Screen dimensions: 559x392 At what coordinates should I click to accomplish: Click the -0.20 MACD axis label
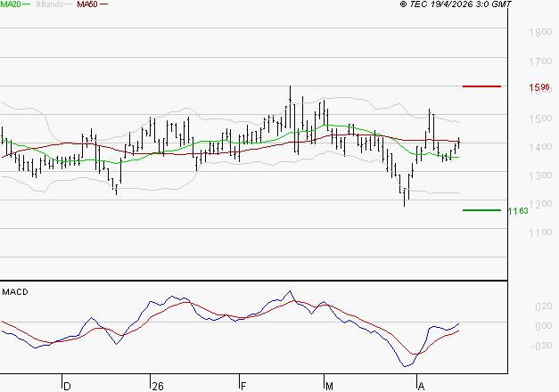point(541,347)
